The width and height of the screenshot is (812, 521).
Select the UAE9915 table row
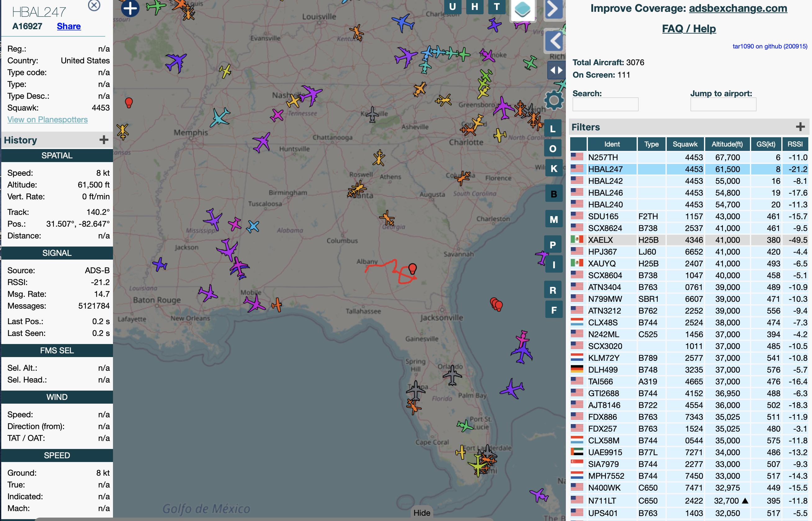tap(689, 452)
